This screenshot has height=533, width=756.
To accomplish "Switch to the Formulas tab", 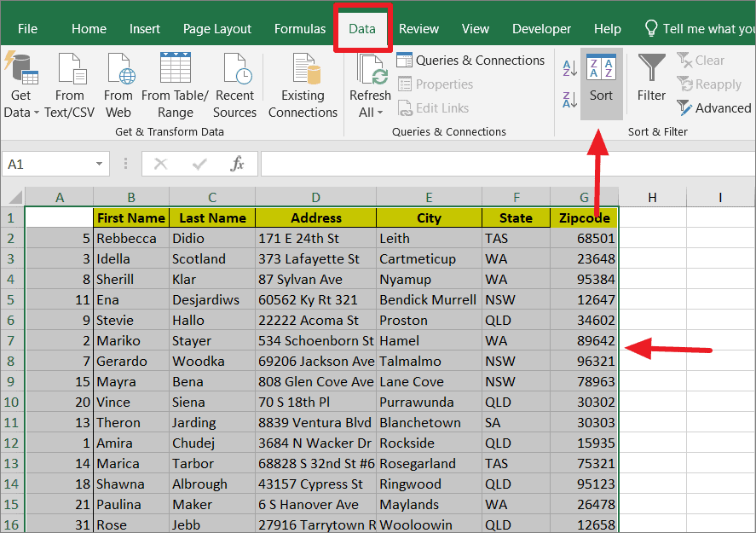I will [x=299, y=28].
